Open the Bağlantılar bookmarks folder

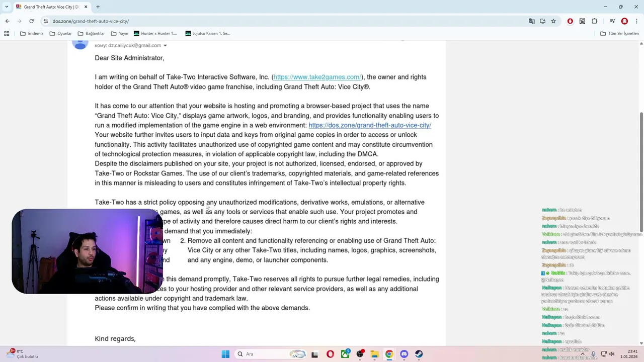91,34
